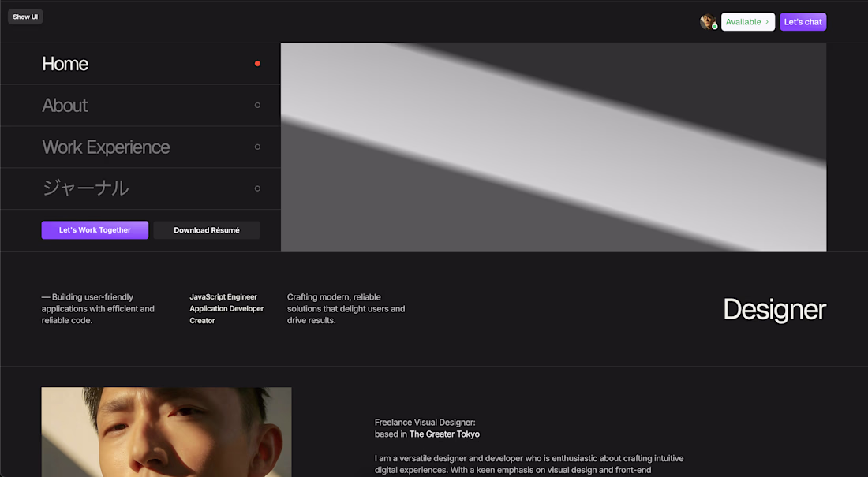This screenshot has width=868, height=477.
Task: Click the Let's chat button
Action: (x=803, y=22)
